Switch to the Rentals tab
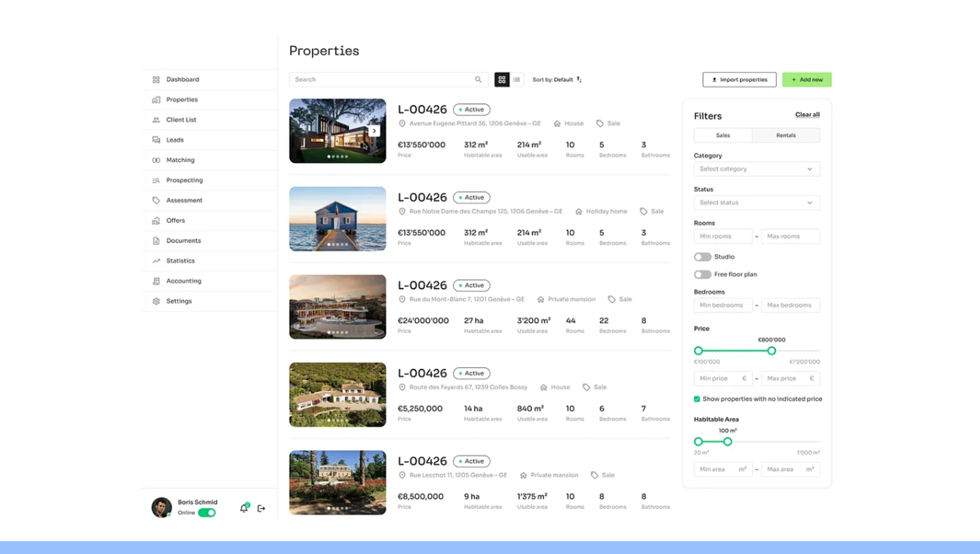 pos(786,135)
